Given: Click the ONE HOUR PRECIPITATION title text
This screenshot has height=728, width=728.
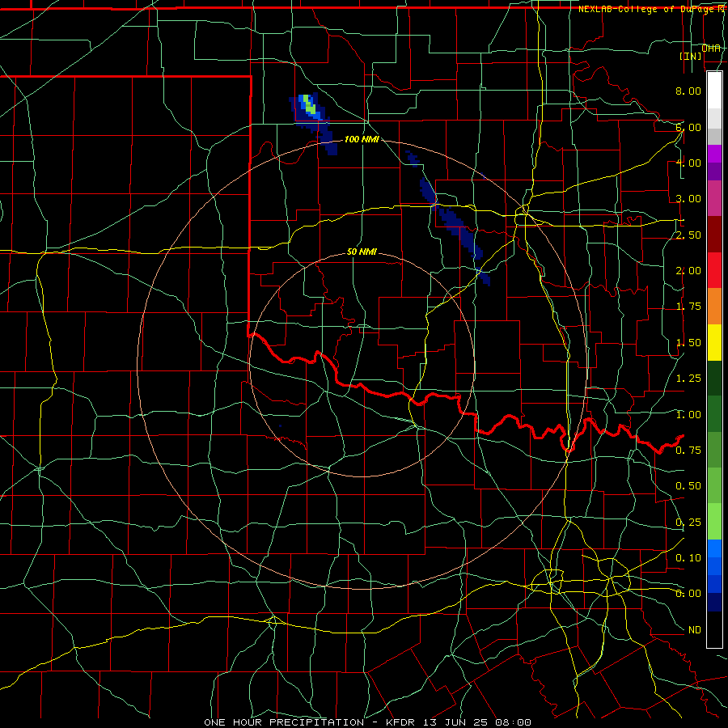Looking at the screenshot, I should tap(284, 722).
